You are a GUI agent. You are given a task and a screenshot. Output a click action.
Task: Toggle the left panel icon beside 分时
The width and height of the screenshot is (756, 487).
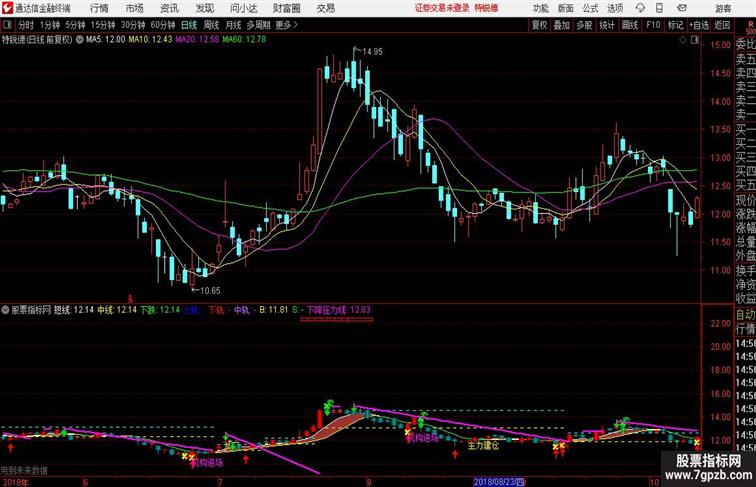tap(7, 25)
